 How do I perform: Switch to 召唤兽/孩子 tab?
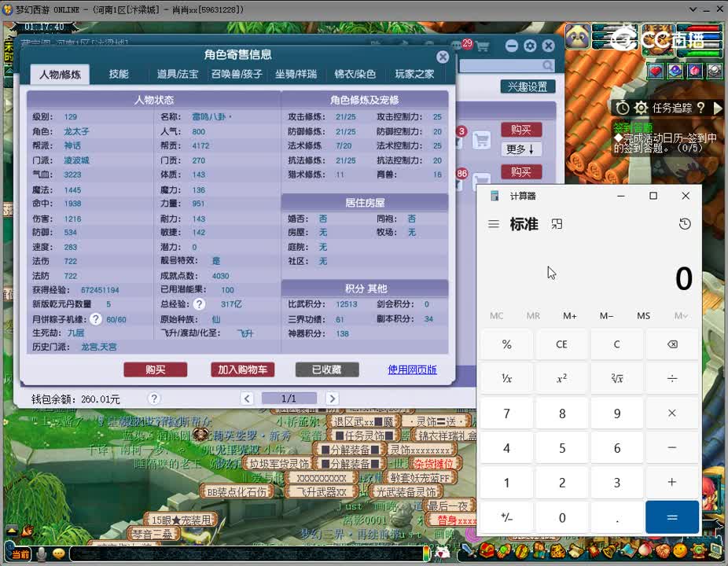click(237, 75)
